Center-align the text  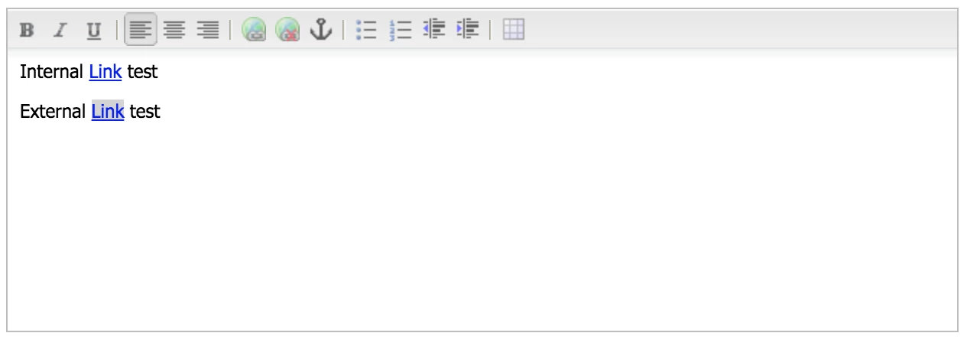[174, 31]
